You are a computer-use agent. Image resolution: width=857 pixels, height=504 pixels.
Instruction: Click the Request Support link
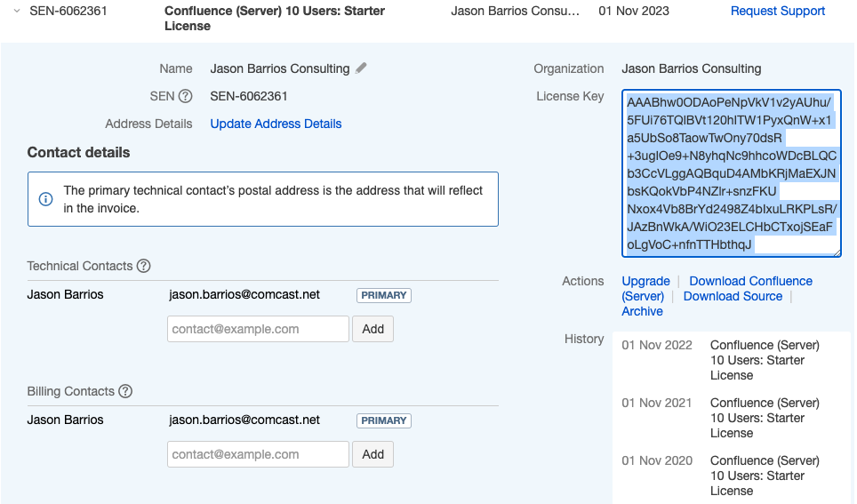coord(778,11)
